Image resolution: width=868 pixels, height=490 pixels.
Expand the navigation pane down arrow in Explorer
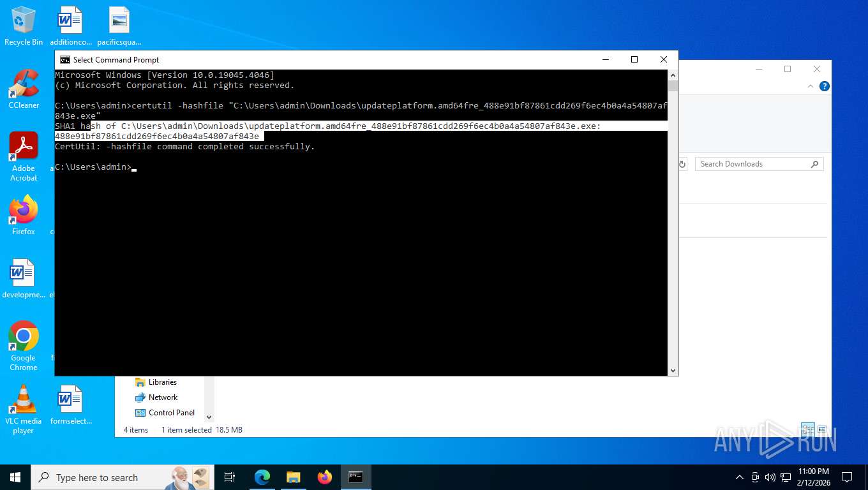tap(209, 417)
